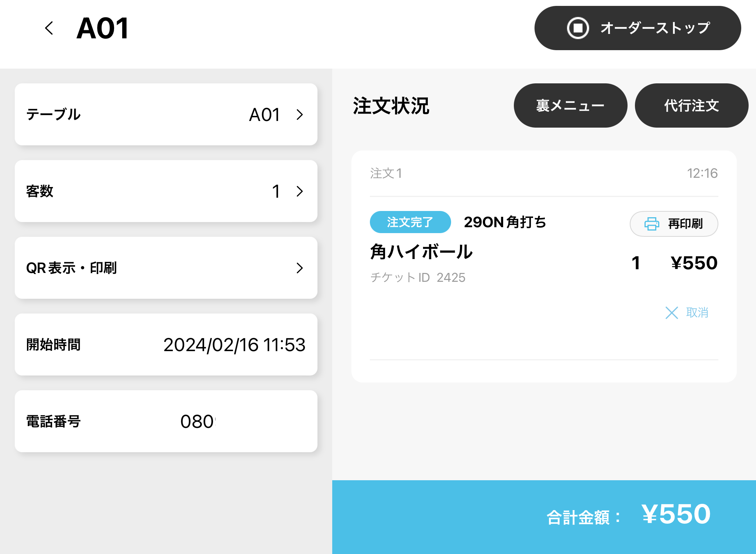Screen dimensions: 756x554
Task: Click the A01 page title
Action: (103, 28)
